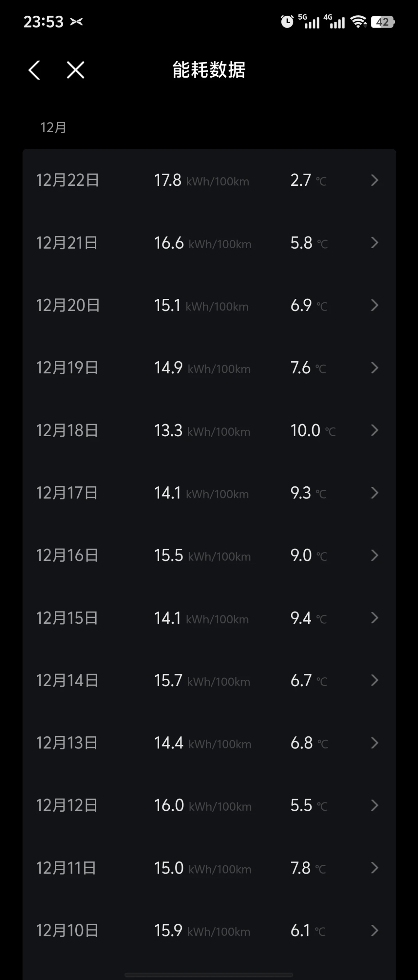Tap the alarm clock status icon
Screen dimensions: 418x980
tap(287, 22)
